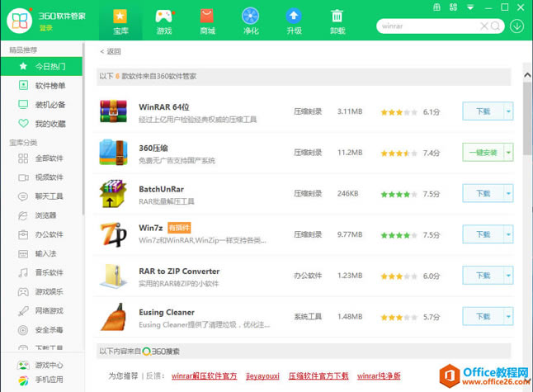
Task: Open 我的收藏 favorites
Action: [x=41, y=124]
